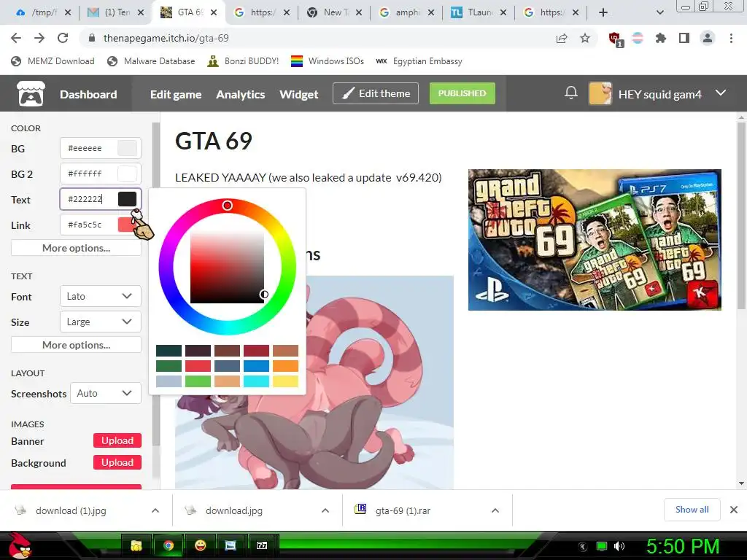
Task: Switch to the amphi Google tab
Action: (x=406, y=12)
